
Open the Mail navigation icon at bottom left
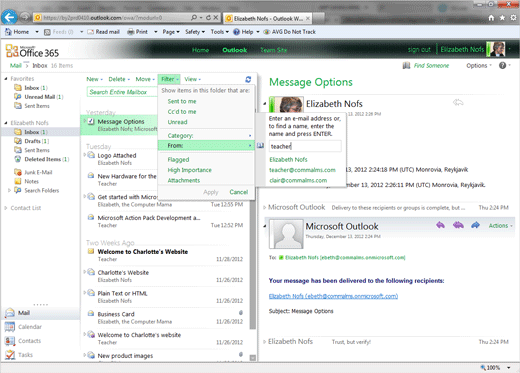click(x=10, y=313)
